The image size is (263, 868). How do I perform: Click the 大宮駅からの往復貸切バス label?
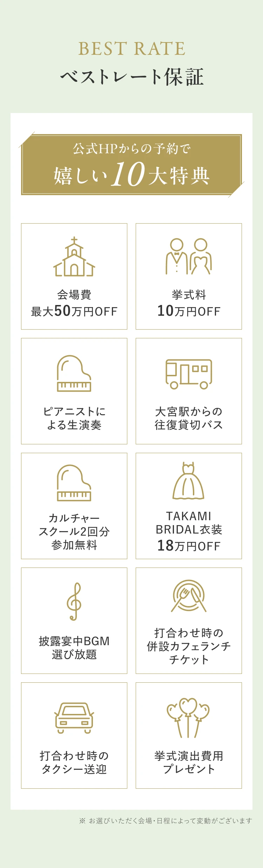[189, 418]
